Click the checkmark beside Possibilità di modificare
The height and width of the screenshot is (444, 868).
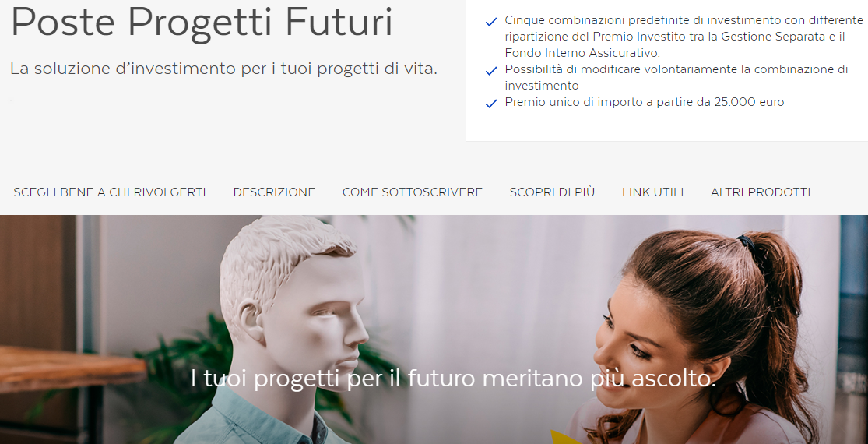point(490,71)
